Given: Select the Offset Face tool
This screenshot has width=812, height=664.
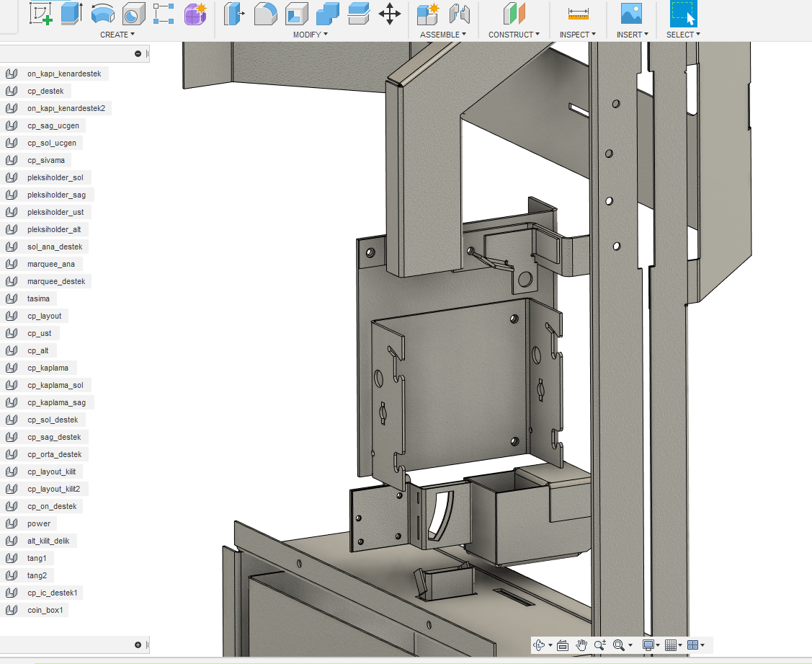Looking at the screenshot, I should pyautogui.click(x=358, y=14).
